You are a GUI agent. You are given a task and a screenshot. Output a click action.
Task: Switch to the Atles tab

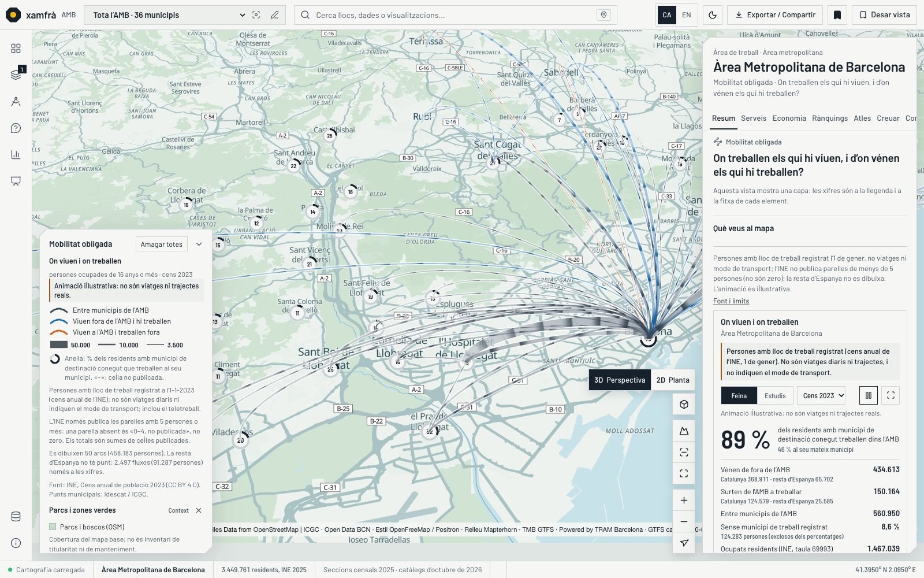(862, 118)
